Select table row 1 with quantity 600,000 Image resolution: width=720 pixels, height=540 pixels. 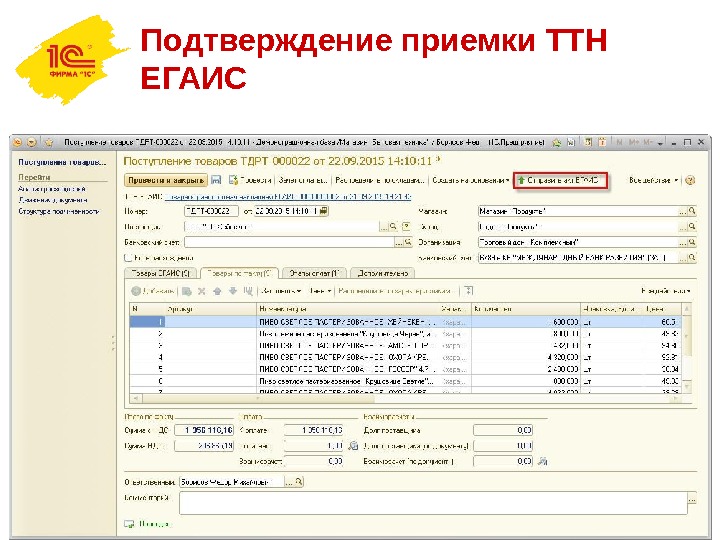click(x=405, y=322)
